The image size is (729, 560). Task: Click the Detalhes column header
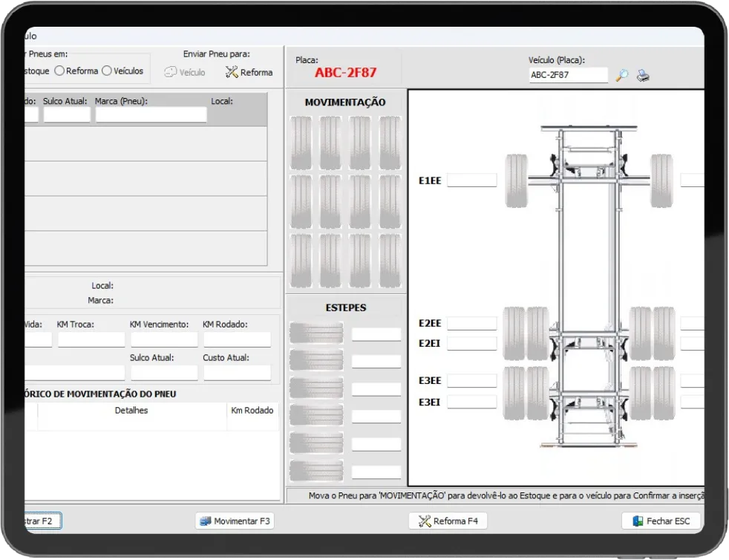pos(131,410)
